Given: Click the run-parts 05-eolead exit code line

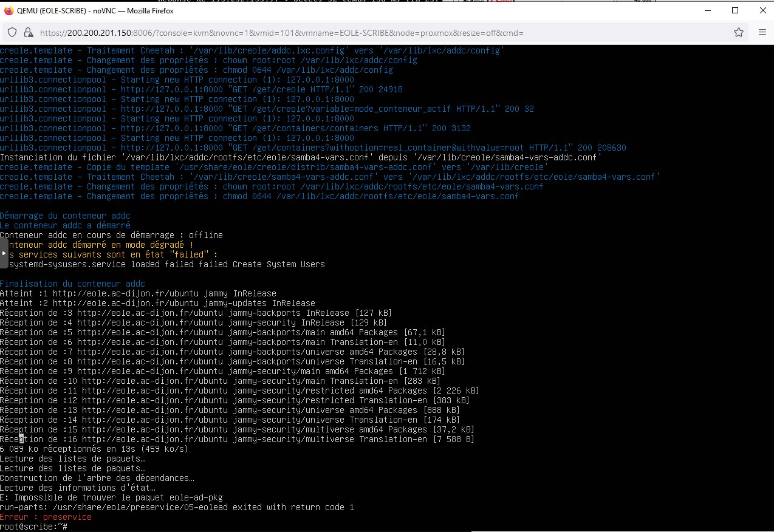Looking at the screenshot, I should [x=176, y=507].
